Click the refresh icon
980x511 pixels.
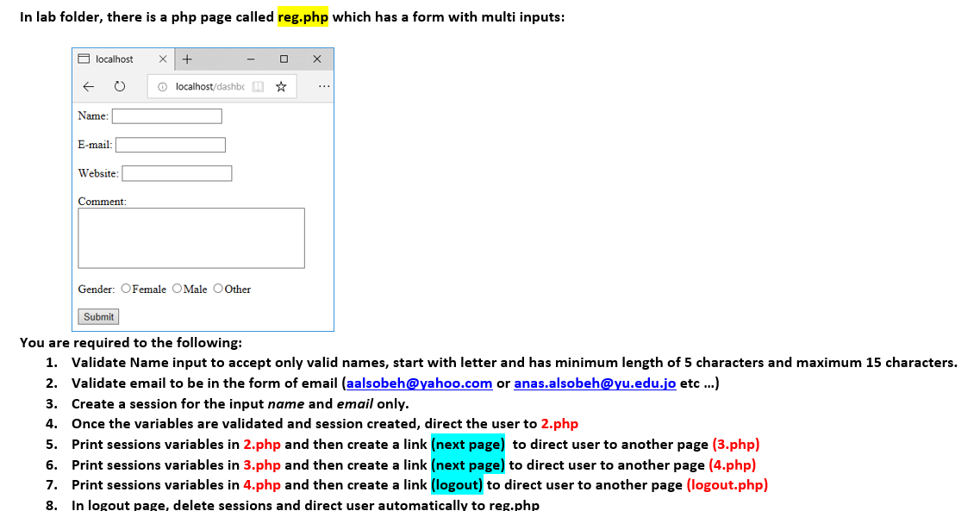tap(120, 86)
